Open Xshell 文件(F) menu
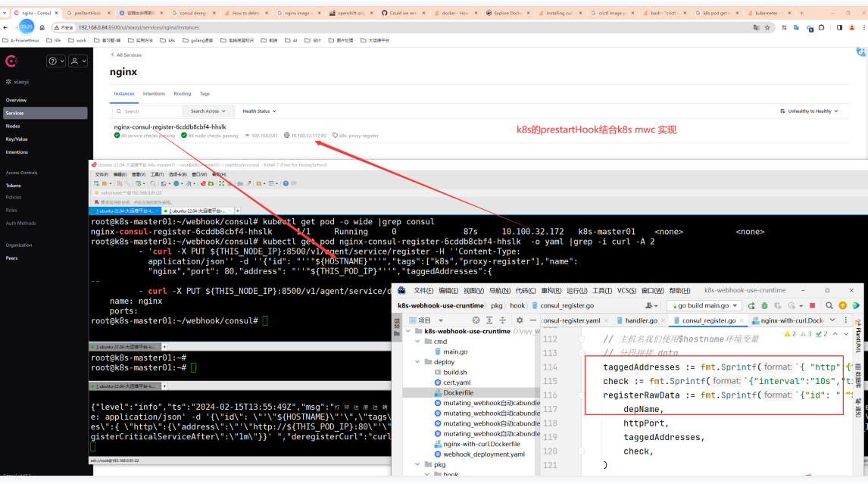This screenshot has width=868, height=484. (x=101, y=174)
